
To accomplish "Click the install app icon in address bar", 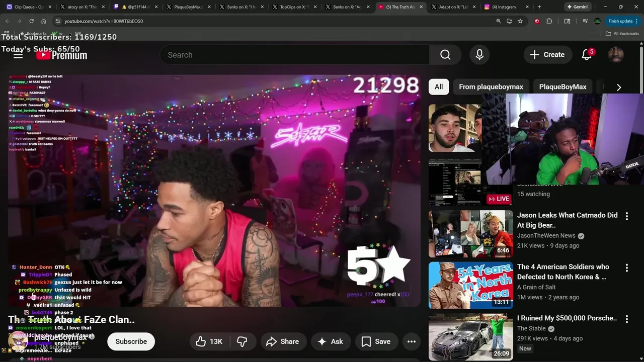I will tap(509, 21).
